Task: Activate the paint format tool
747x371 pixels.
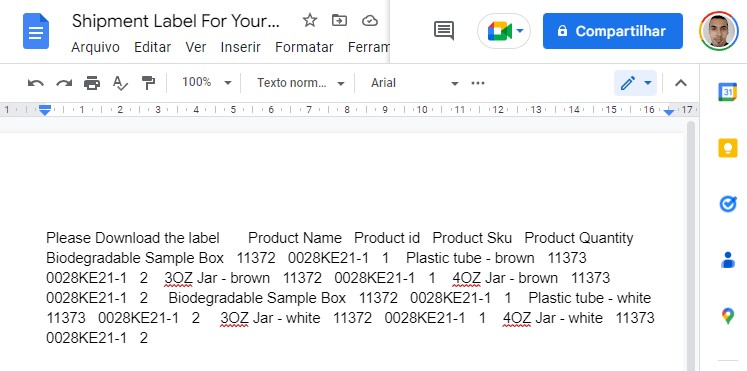Action: pos(148,83)
